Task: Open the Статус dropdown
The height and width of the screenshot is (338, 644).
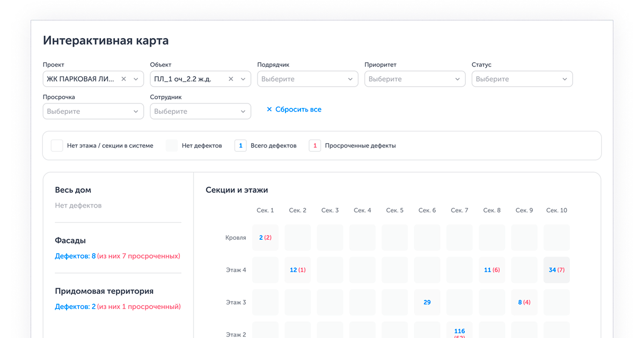Action: tap(522, 79)
